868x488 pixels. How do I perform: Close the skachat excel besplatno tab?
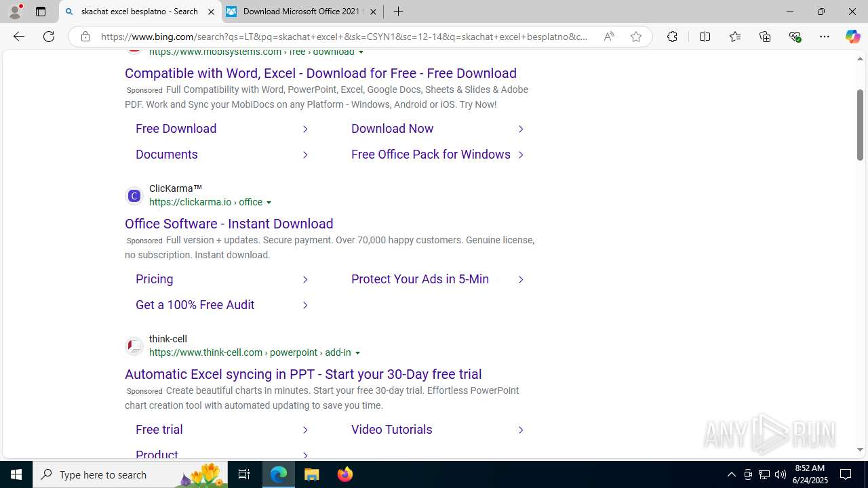pos(211,12)
